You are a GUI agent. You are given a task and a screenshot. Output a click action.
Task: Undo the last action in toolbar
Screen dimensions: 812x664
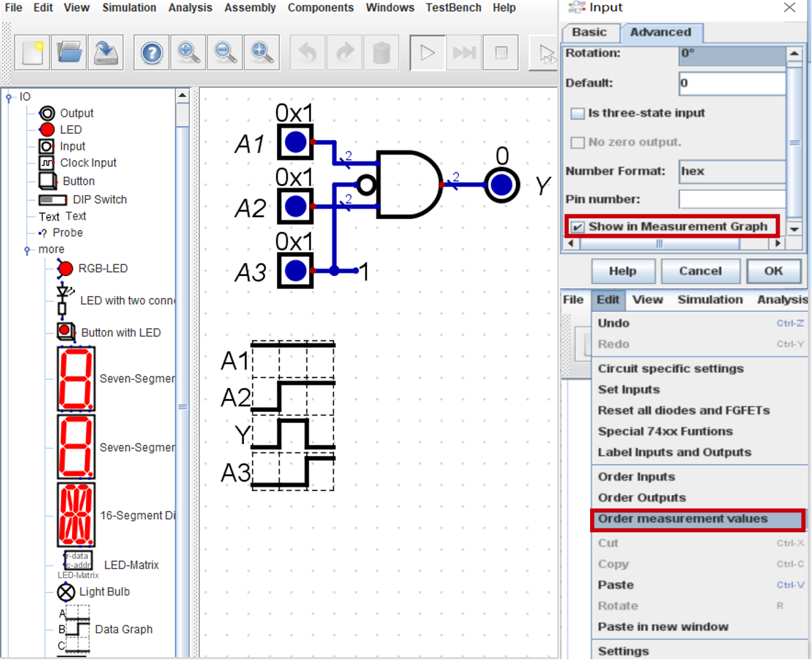coord(308,52)
